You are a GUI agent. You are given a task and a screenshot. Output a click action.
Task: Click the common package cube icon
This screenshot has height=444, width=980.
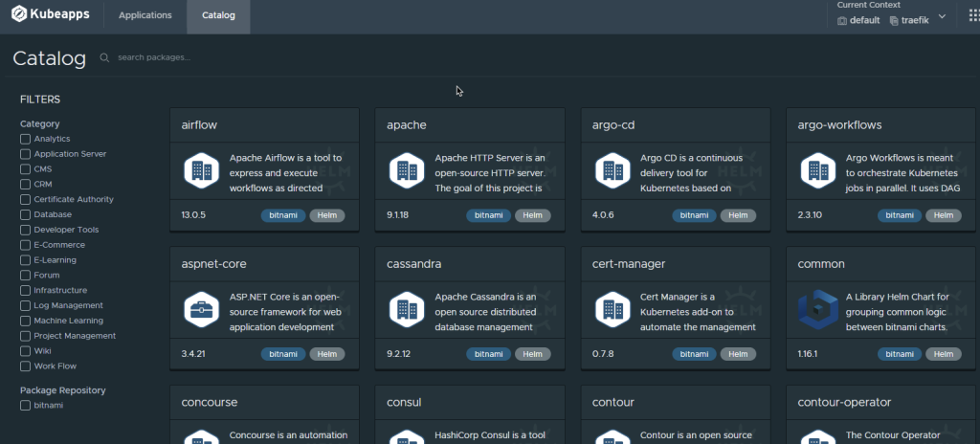818,309
